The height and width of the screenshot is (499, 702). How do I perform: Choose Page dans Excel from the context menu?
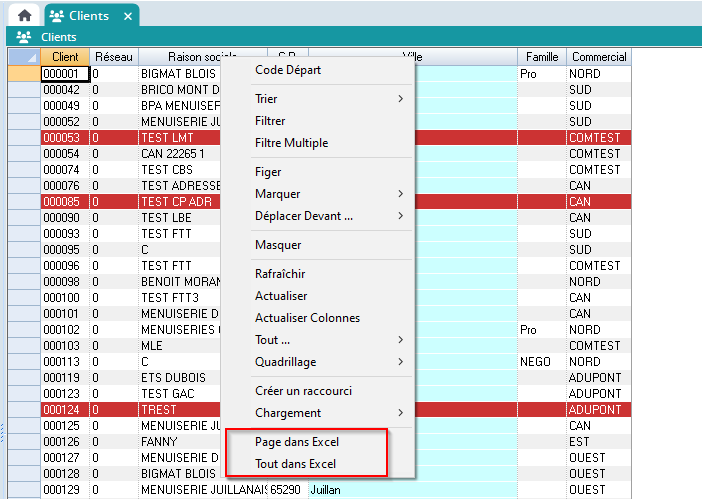click(x=297, y=442)
